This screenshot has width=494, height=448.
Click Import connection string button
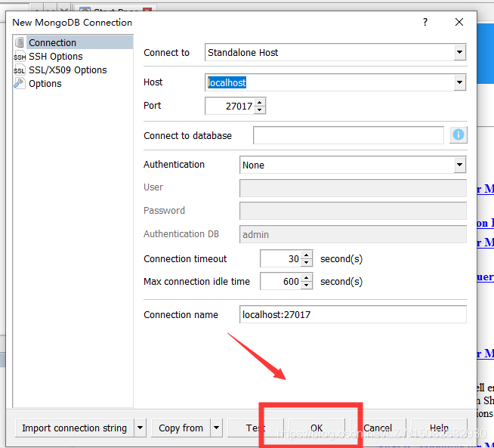75,428
